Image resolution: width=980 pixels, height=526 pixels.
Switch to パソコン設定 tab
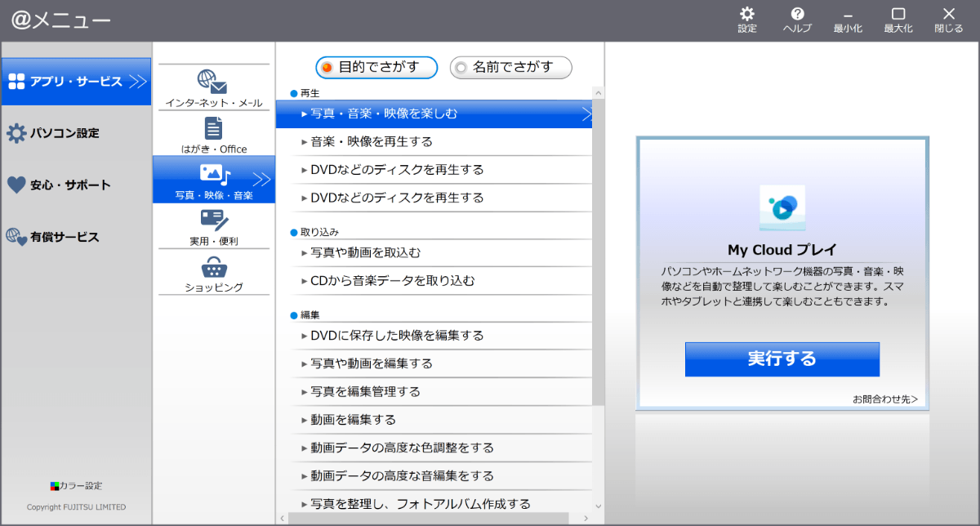pos(65,133)
